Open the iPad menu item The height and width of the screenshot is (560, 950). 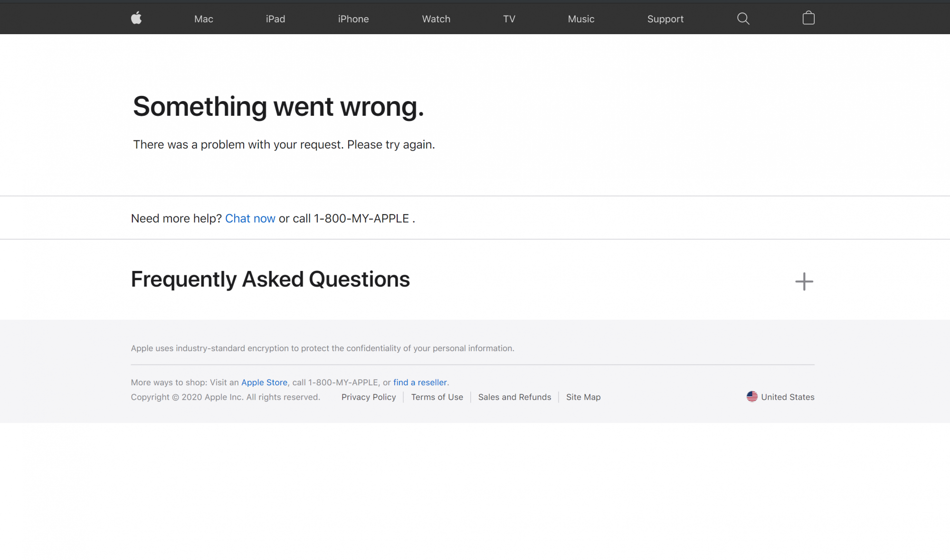point(275,19)
